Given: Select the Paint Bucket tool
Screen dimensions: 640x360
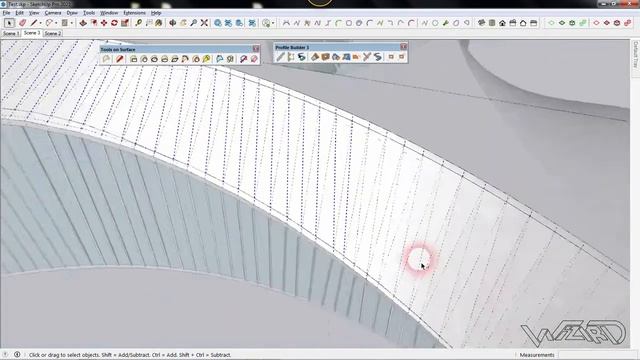Looking at the screenshot, I should click(x=159, y=23).
